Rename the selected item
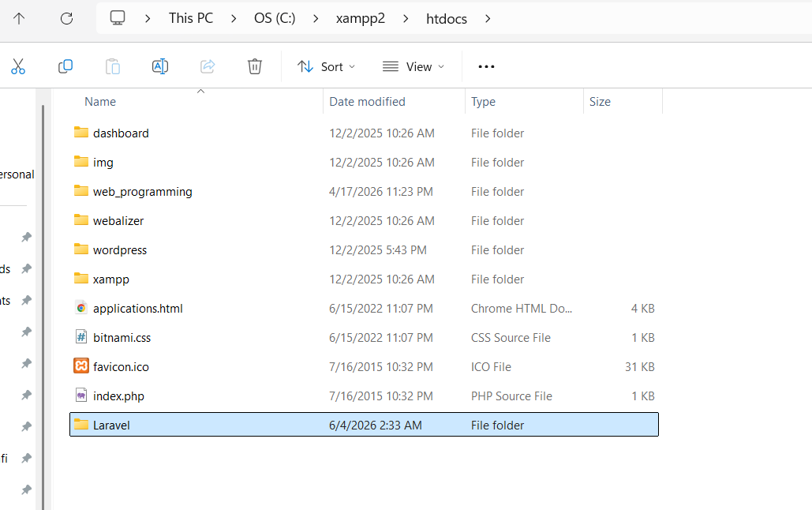The height and width of the screenshot is (510, 812). point(160,66)
